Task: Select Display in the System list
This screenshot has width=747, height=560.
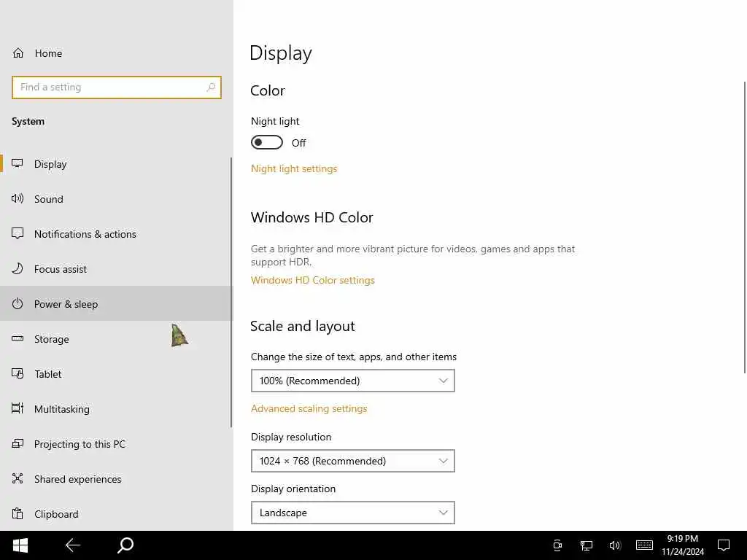Action: tap(116, 164)
